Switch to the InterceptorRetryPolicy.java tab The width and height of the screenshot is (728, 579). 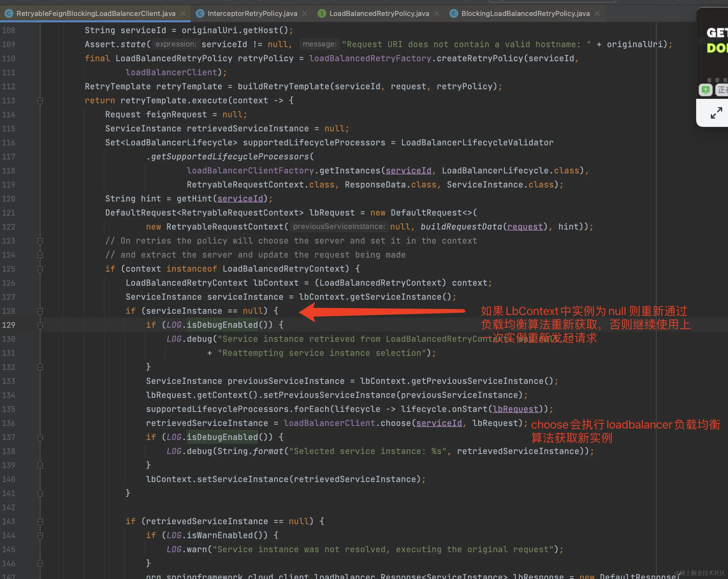[252, 13]
